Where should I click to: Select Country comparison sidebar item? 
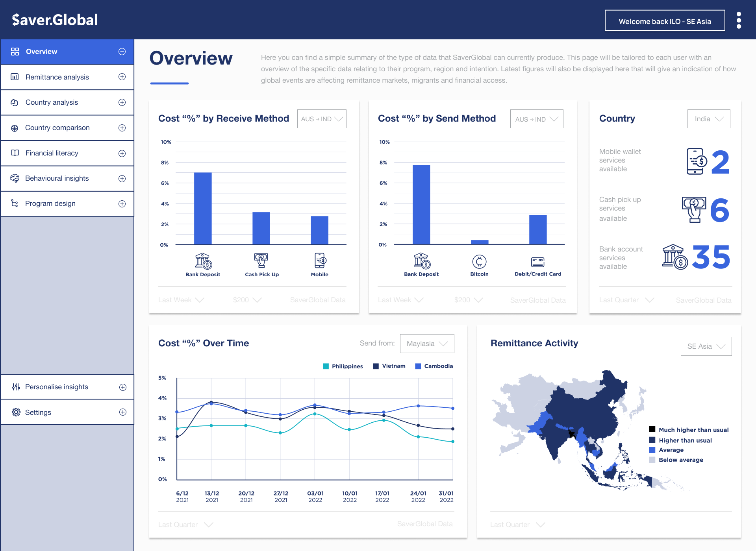point(57,128)
